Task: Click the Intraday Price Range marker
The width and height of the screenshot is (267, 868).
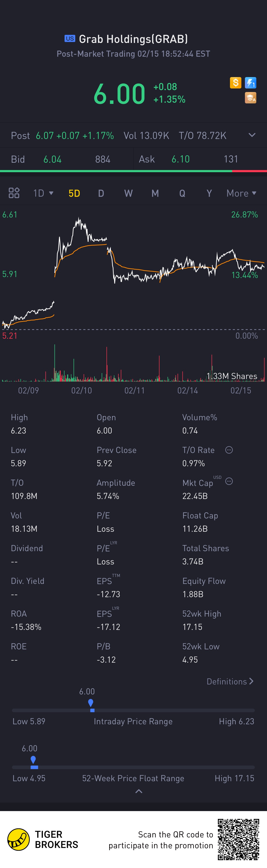Action: 91,704
